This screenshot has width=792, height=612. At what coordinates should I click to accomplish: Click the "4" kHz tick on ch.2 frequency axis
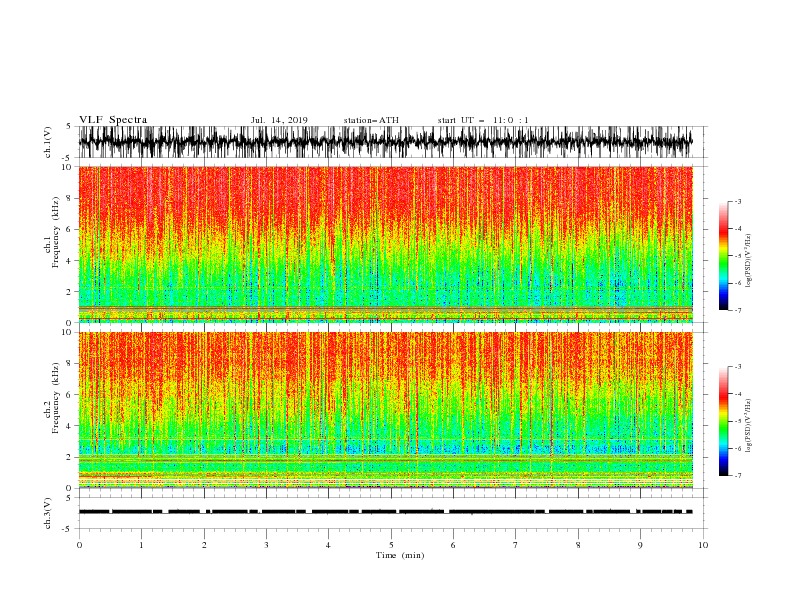(x=69, y=426)
